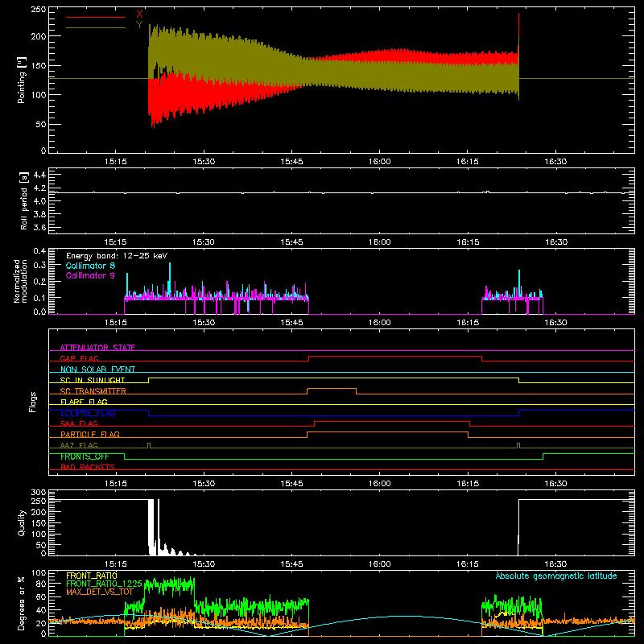Click the 300 tick on Quality axis

[39, 493]
